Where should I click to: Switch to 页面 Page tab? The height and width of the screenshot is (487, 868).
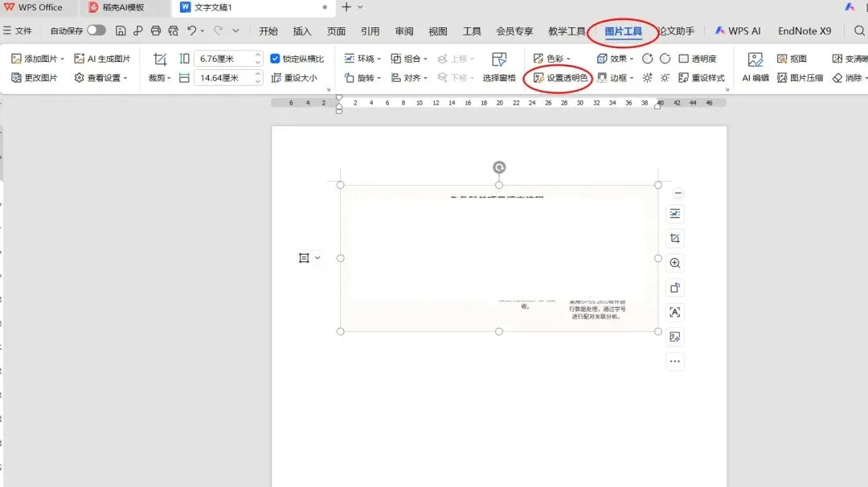336,31
